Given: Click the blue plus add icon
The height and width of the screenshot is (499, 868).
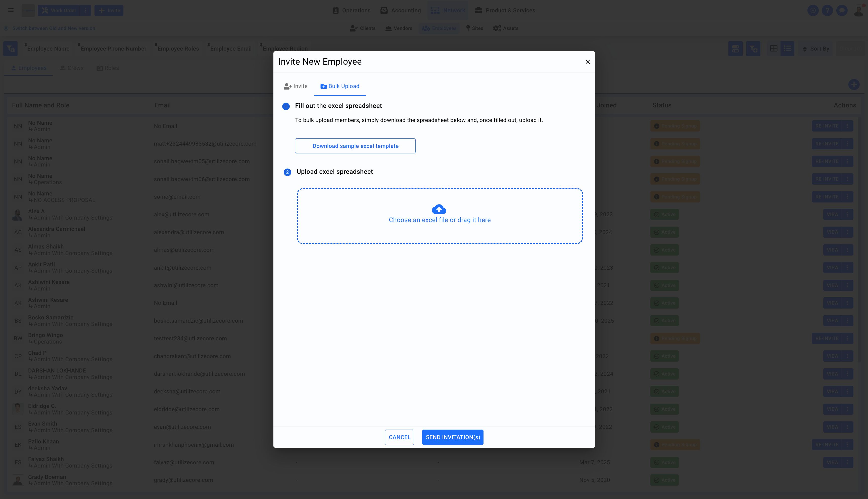Looking at the screenshot, I should [x=854, y=85].
